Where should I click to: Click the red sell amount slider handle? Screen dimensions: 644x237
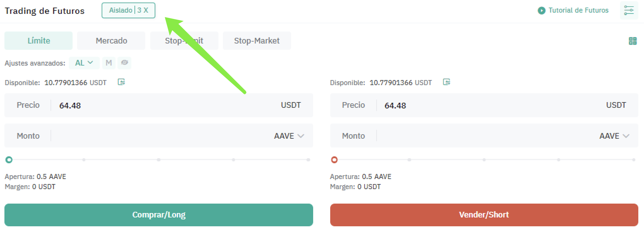click(334, 160)
